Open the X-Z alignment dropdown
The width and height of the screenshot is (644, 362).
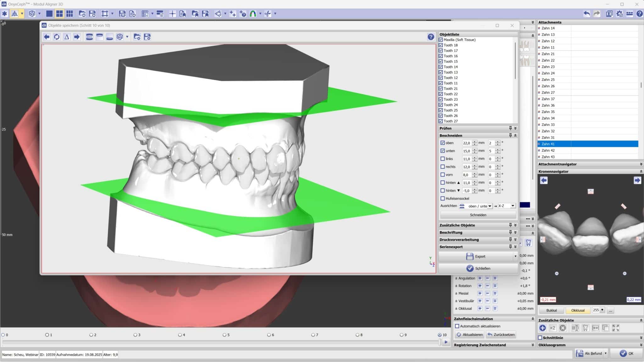(513, 206)
